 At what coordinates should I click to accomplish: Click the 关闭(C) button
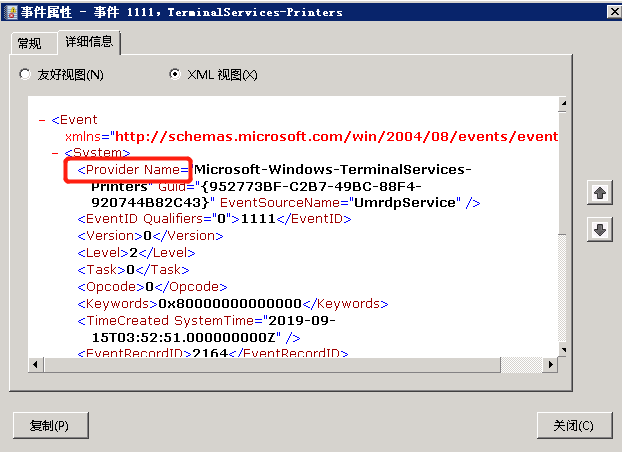click(574, 425)
